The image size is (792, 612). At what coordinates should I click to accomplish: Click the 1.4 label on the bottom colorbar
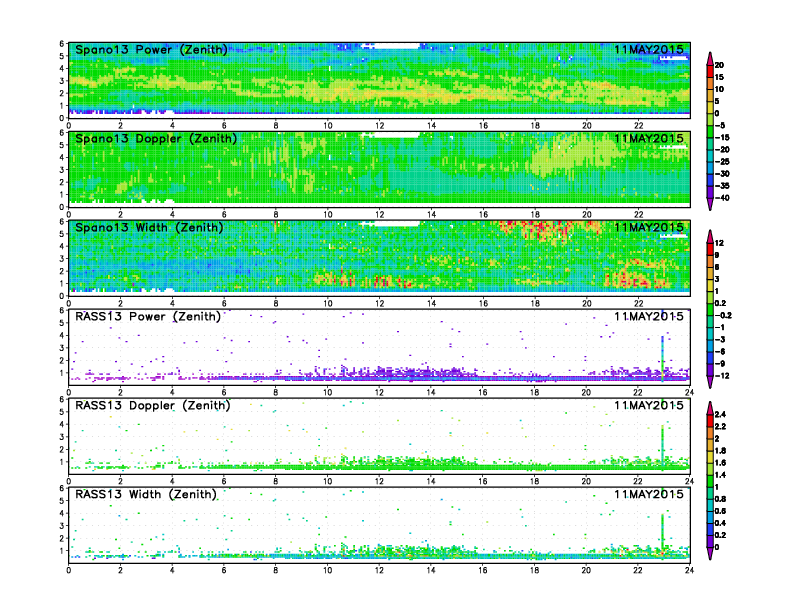click(x=720, y=475)
